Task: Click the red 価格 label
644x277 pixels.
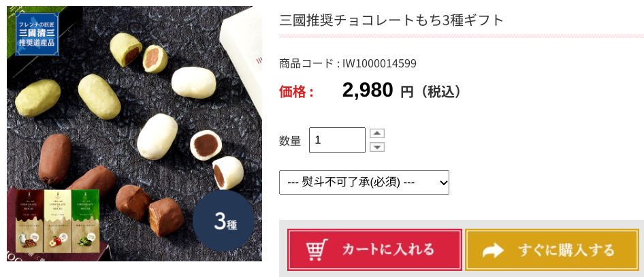Action: (297, 91)
